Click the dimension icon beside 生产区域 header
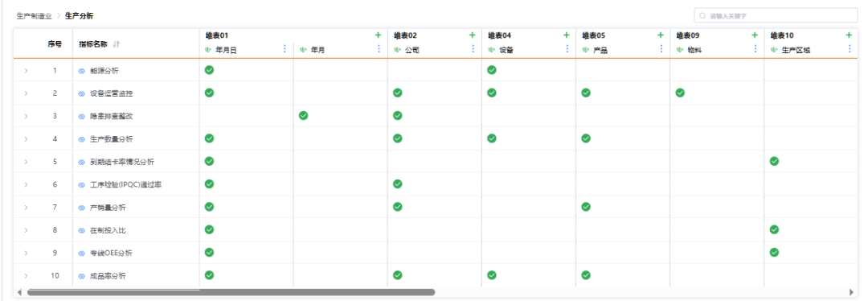The height and width of the screenshot is (301, 868). [773, 50]
